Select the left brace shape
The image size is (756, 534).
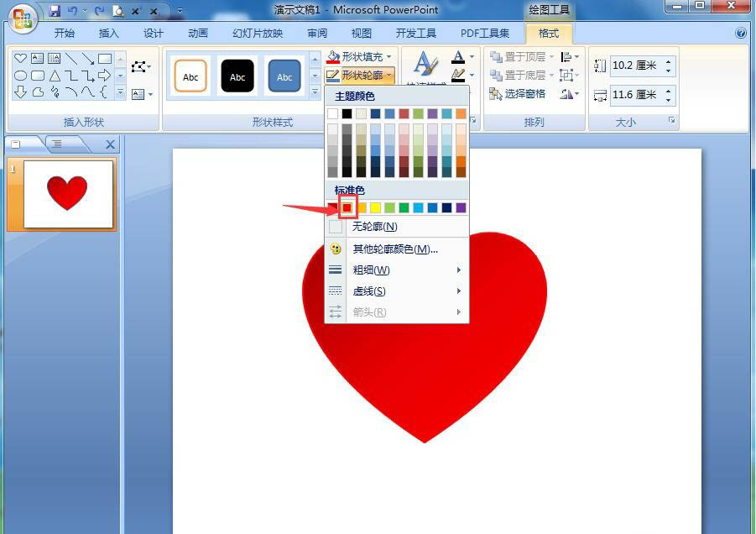pyautogui.click(x=104, y=92)
